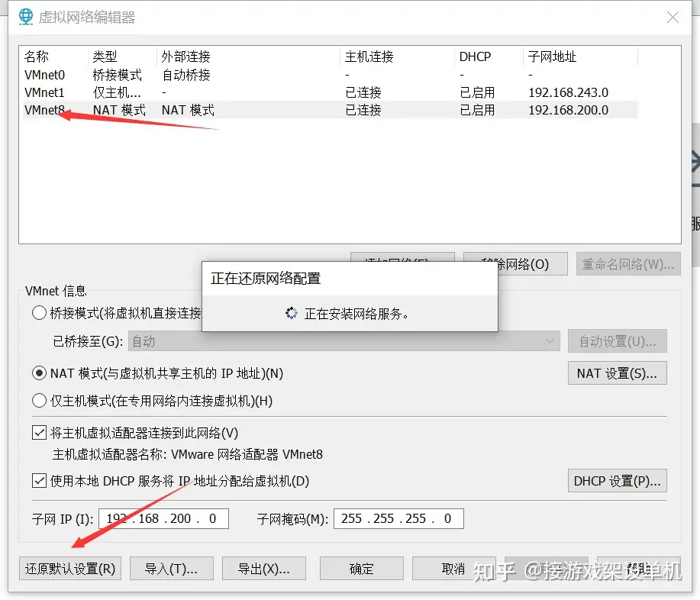Click 仅主机... type in VMnet1 row
The image size is (700, 600).
pos(117,92)
